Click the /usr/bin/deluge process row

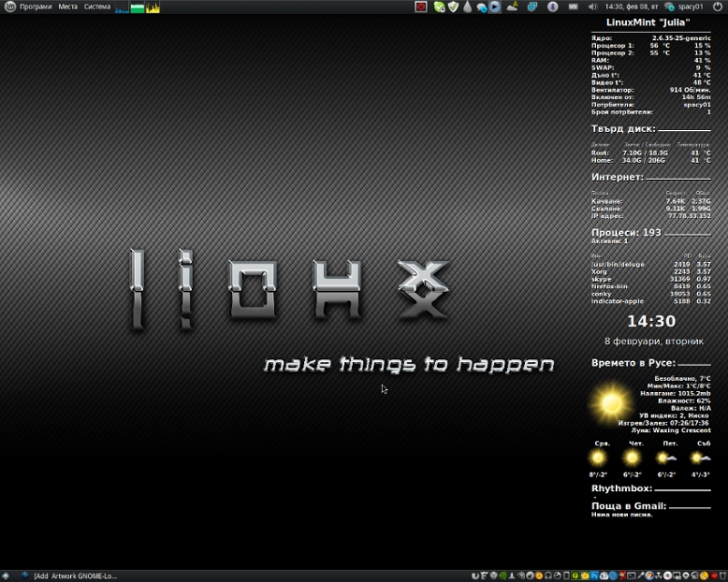(651, 264)
